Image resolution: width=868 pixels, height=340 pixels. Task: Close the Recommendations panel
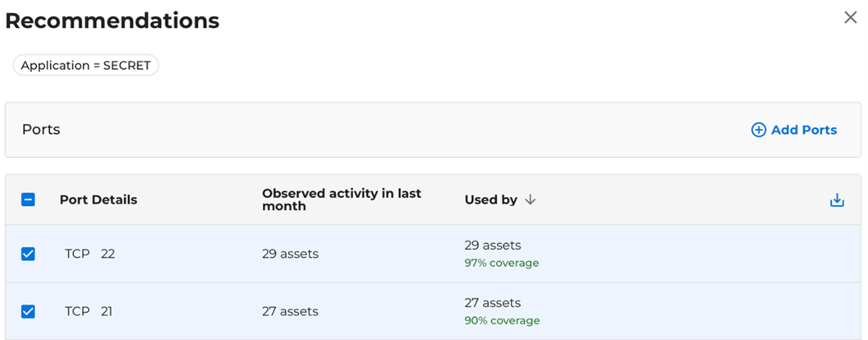click(x=850, y=17)
